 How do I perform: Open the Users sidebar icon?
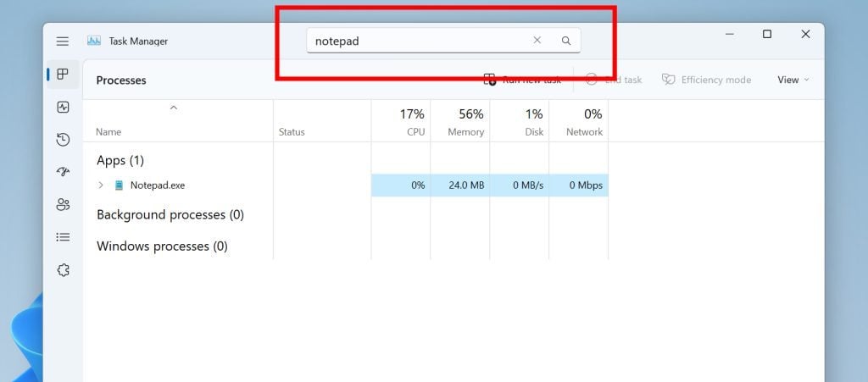tap(63, 204)
